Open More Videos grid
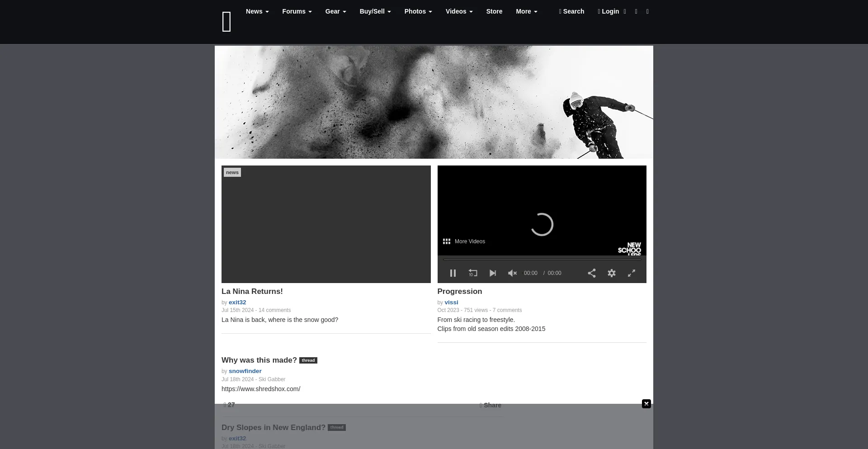868x449 pixels. pyautogui.click(x=464, y=241)
